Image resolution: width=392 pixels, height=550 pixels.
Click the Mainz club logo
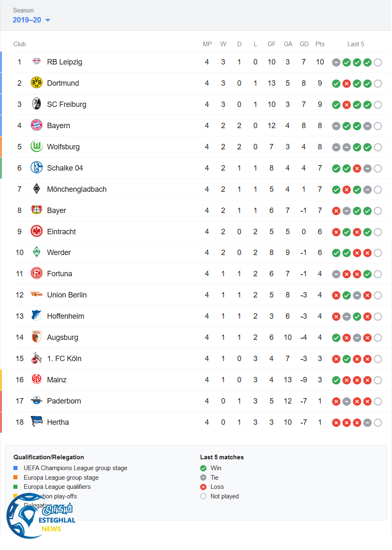point(37,379)
